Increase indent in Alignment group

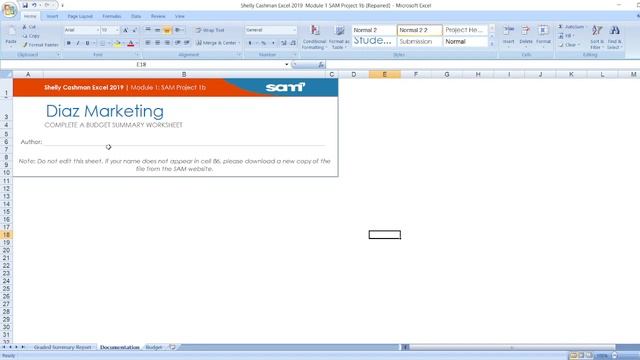[187, 43]
